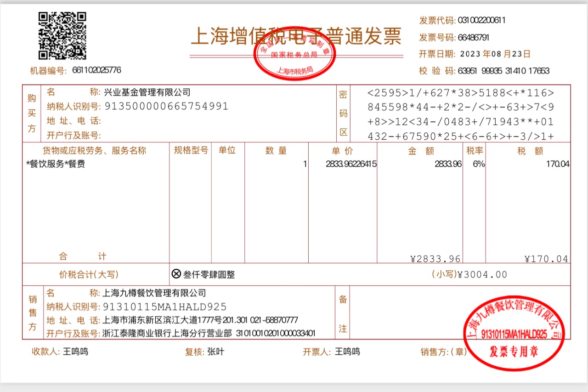Click the 税率 column header
Screen dimensions: 588x392
pos(475,150)
